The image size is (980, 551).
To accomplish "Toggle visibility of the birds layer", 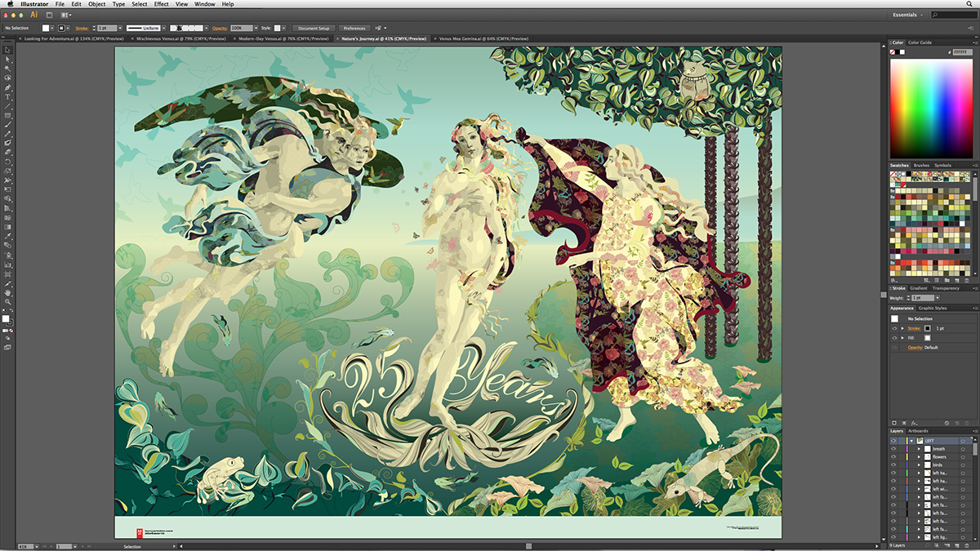I will coord(893,464).
